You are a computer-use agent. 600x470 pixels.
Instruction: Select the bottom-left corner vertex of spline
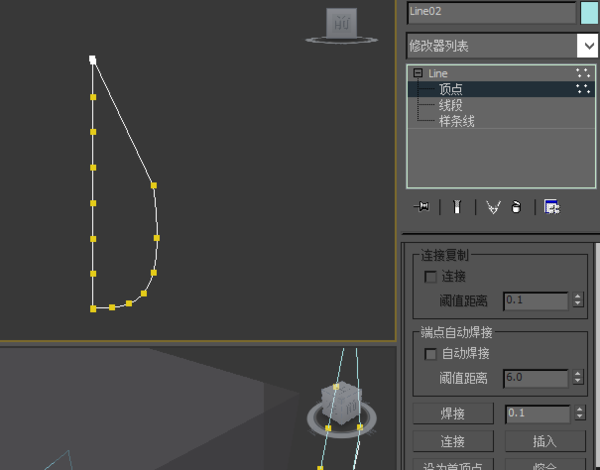coord(93,308)
